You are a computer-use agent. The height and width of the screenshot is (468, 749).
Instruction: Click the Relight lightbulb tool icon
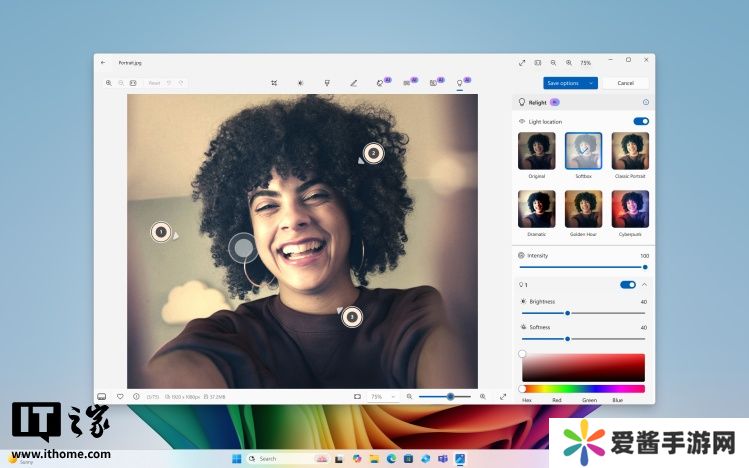point(460,83)
